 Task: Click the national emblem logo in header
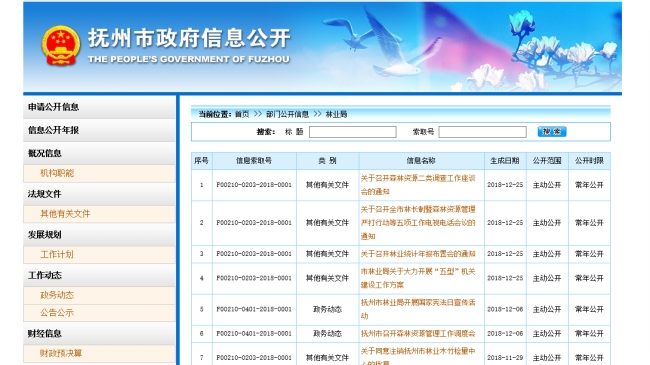tap(61, 46)
